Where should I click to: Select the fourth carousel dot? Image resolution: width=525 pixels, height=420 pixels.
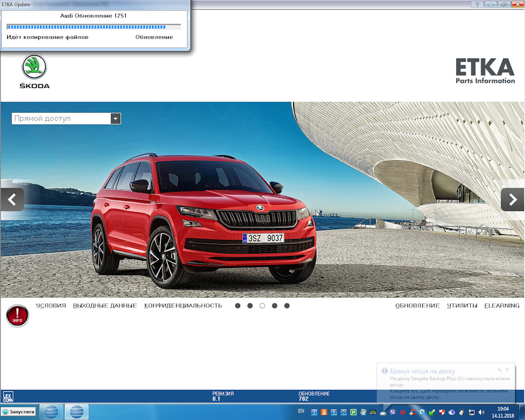[275, 306]
